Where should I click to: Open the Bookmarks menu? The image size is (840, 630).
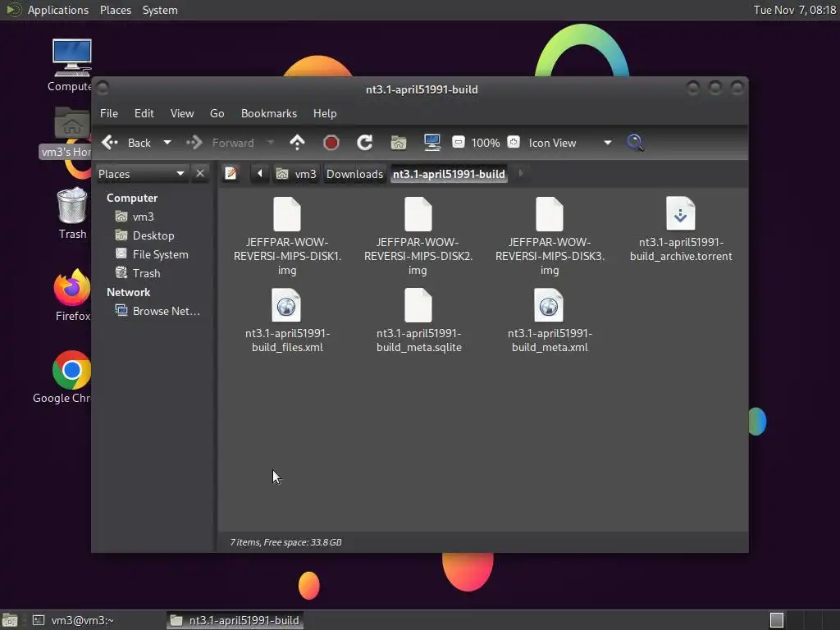pyautogui.click(x=269, y=113)
